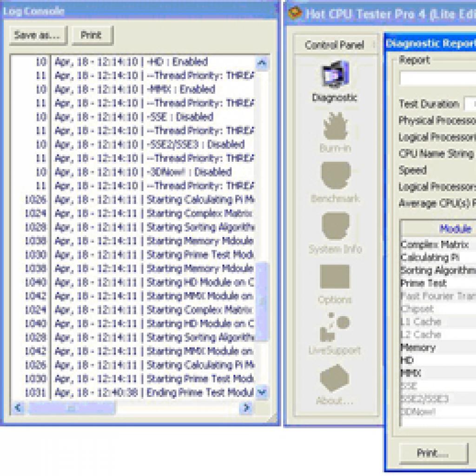Select the MMX module row
Image resolution: width=476 pixels, height=476 pixels.
438,373
